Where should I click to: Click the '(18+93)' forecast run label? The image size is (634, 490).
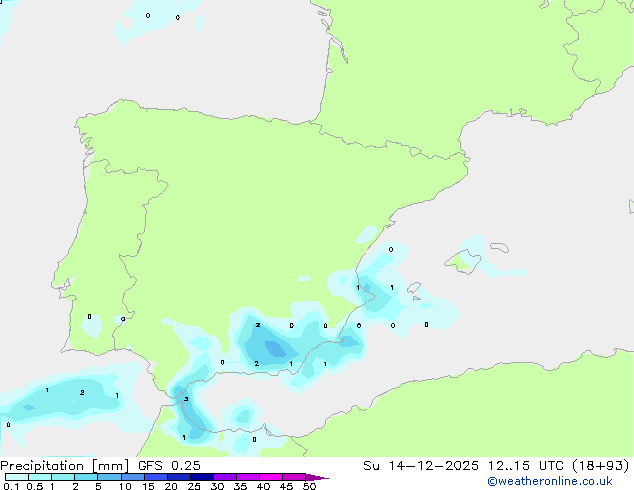(601, 466)
